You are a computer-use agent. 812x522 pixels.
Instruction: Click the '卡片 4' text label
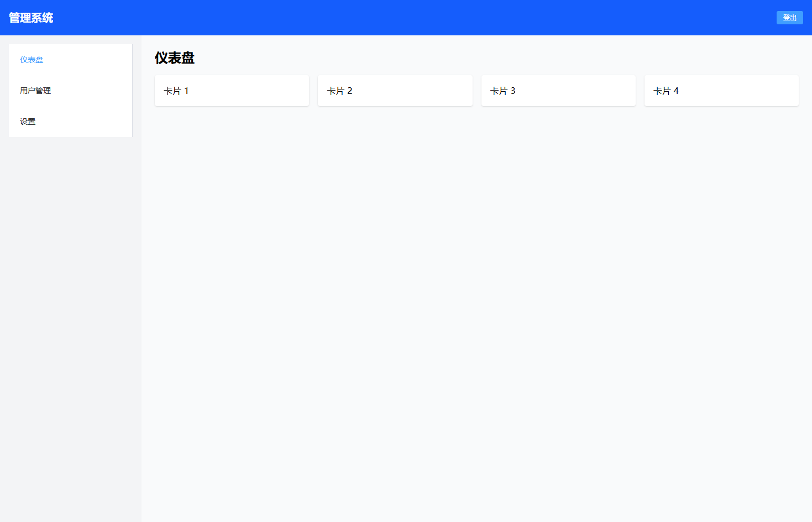pos(666,91)
